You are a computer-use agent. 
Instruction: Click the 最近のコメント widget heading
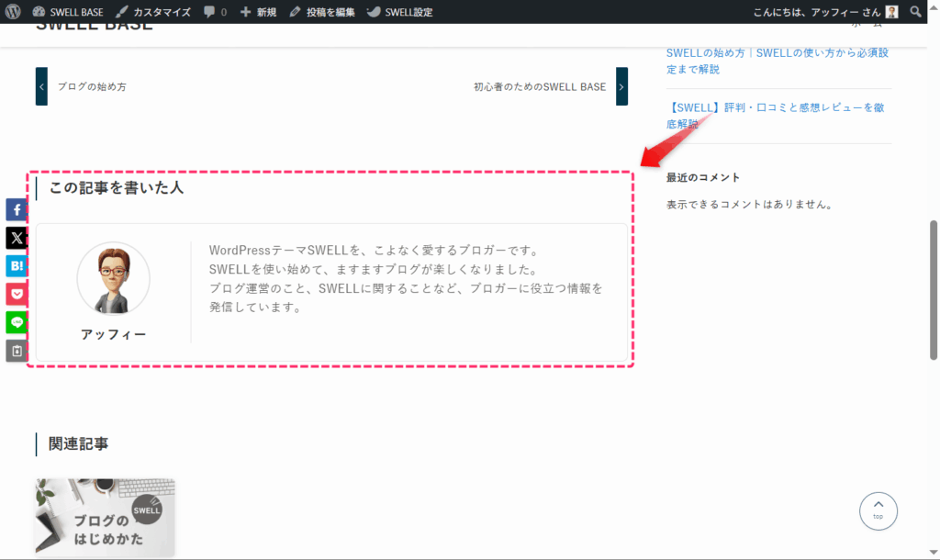(x=702, y=177)
